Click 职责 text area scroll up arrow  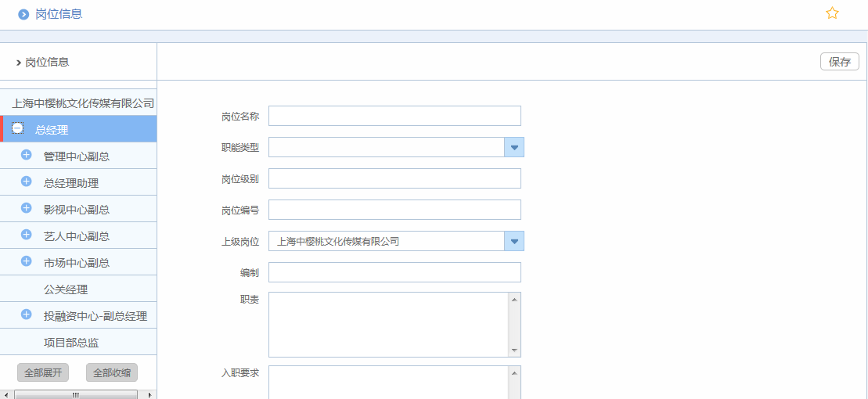pos(514,300)
